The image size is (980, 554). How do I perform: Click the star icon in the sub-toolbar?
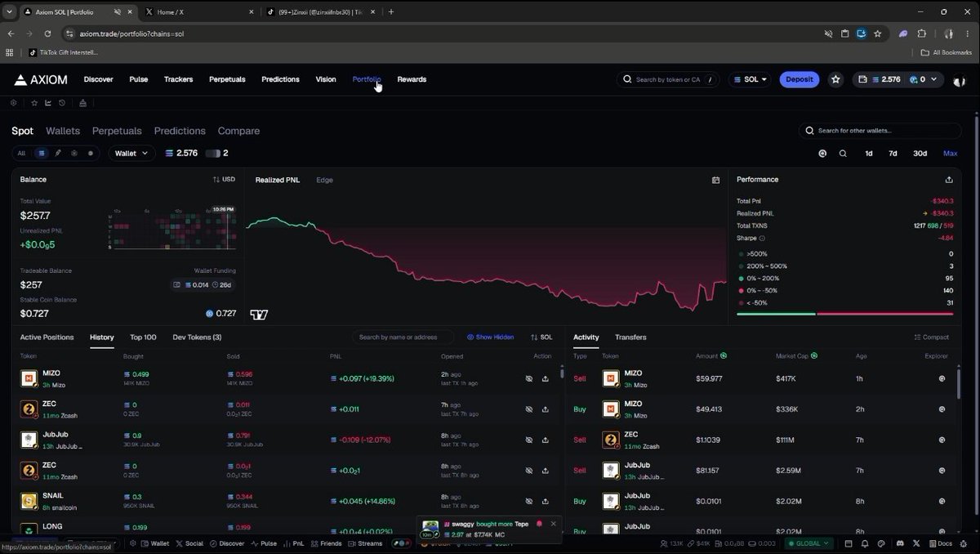34,103
